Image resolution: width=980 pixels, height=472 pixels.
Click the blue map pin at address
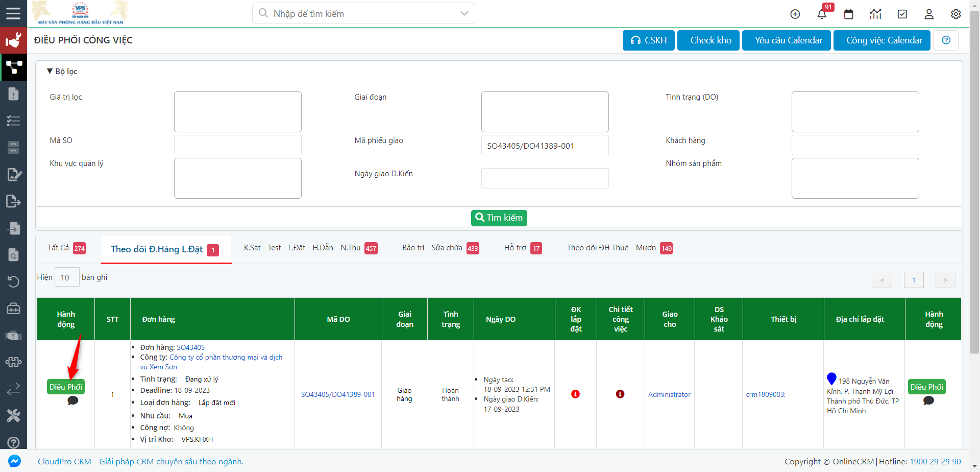point(831,379)
